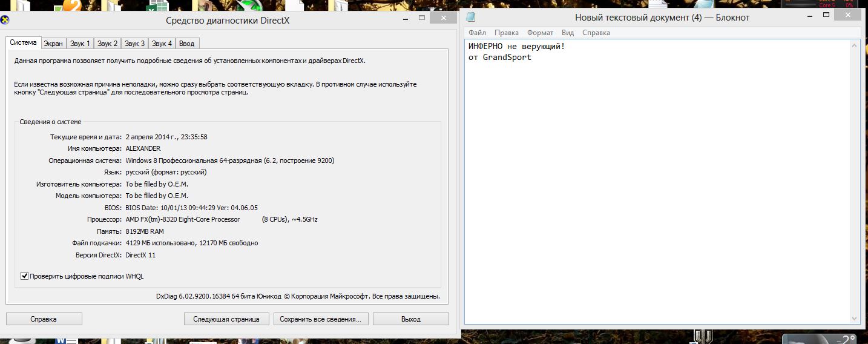Screen dimensions: 868x344
Task: Click Сохранить все сведения button
Action: 321,319
